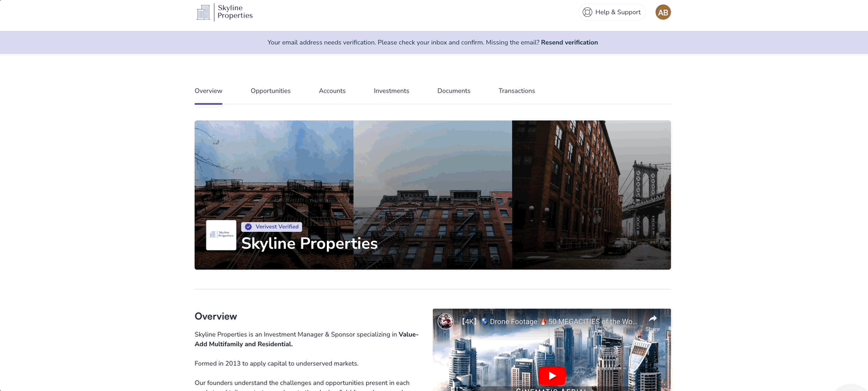Open the video title link '50 MEGACITIES'
The image size is (868, 391).
549,321
